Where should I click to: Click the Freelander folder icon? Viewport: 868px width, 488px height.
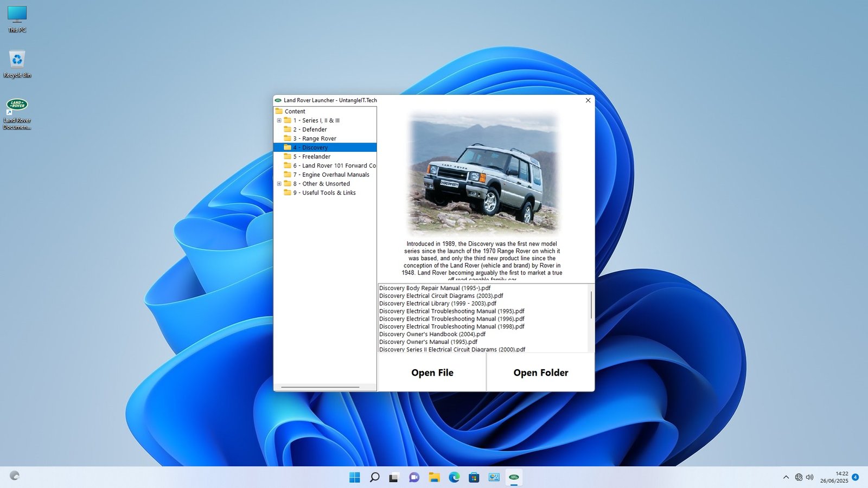pyautogui.click(x=288, y=156)
